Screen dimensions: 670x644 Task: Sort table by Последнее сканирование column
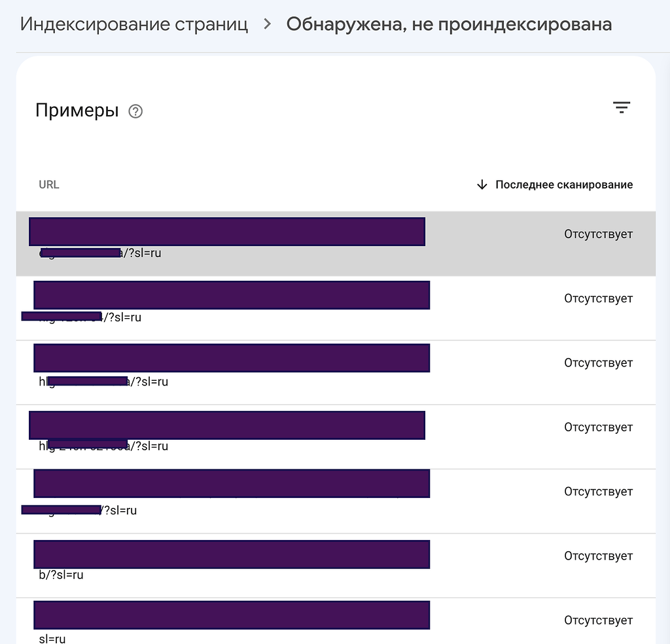[564, 185]
